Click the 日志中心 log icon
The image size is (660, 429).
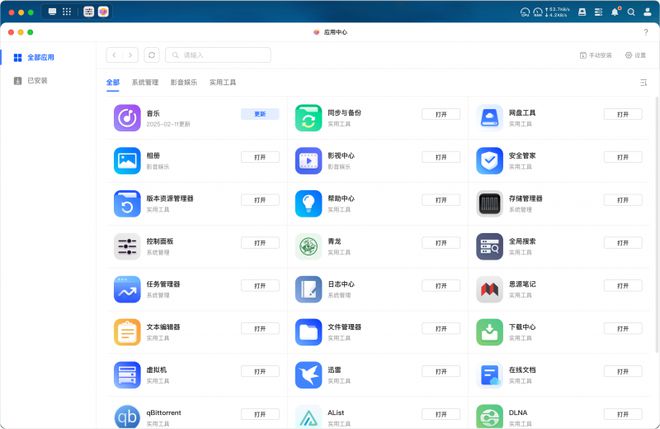[309, 290]
